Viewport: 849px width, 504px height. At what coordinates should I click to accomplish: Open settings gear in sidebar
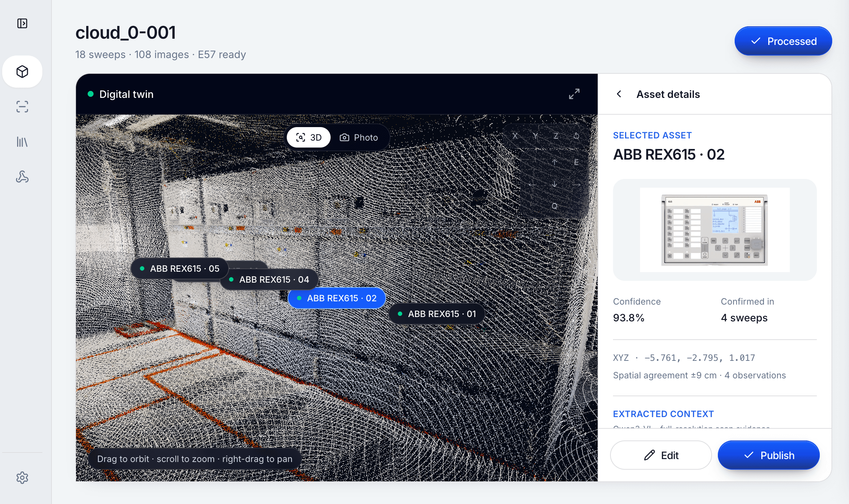pos(22,478)
